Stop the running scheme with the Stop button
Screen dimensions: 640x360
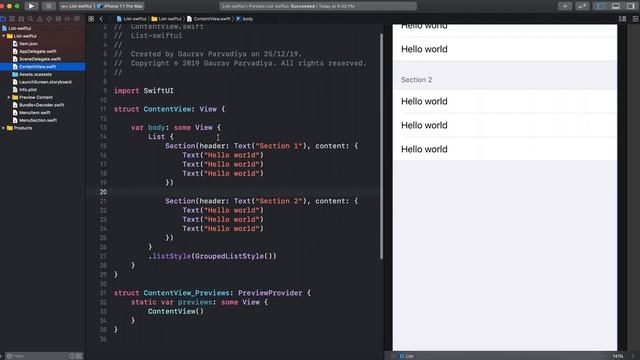(49, 6)
